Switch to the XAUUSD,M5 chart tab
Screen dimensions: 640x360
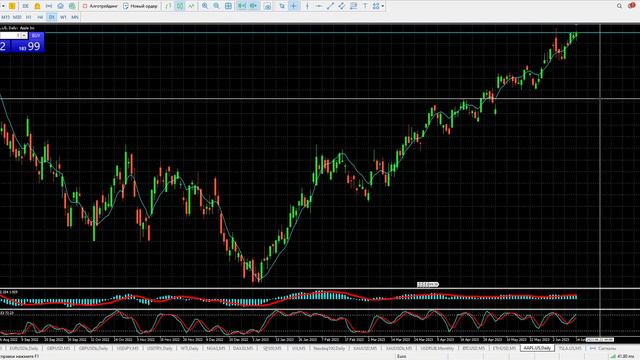(365, 348)
